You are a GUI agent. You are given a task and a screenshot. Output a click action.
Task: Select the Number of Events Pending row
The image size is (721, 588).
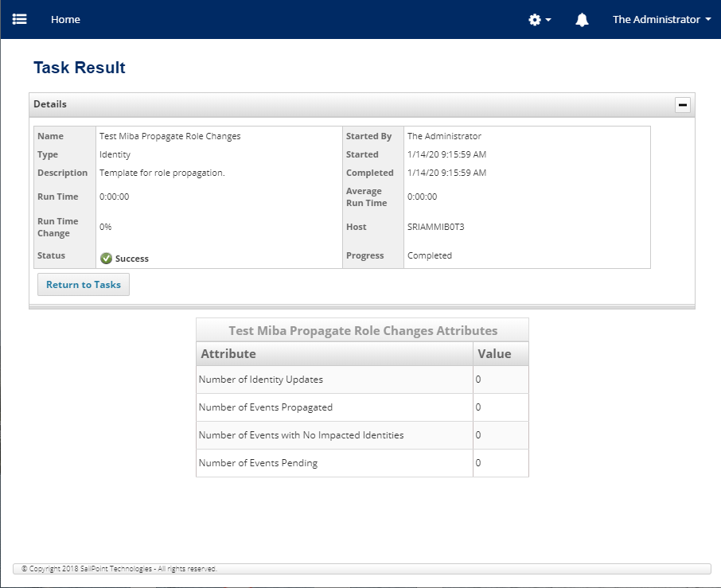[x=258, y=463]
